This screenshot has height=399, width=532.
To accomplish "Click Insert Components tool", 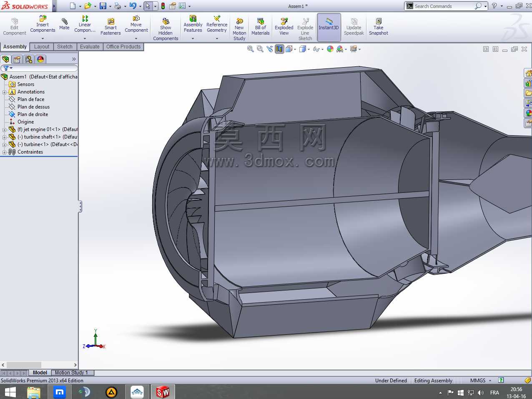I will (43, 24).
